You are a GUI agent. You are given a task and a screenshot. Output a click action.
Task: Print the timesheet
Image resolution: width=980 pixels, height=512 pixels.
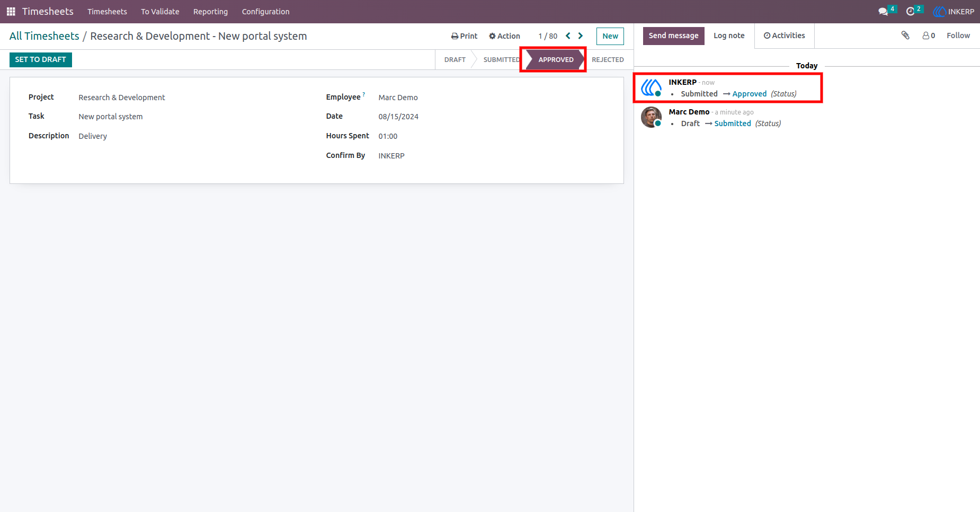[x=464, y=36]
